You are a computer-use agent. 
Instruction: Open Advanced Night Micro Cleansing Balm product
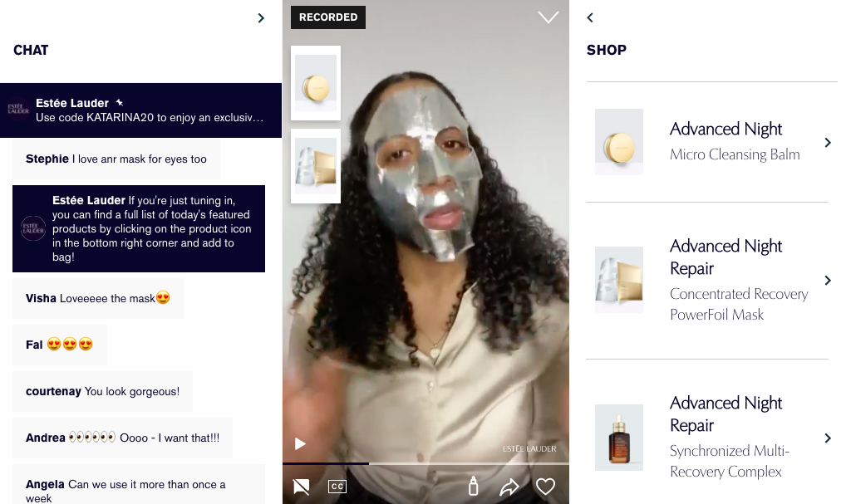pyautogui.click(x=735, y=141)
